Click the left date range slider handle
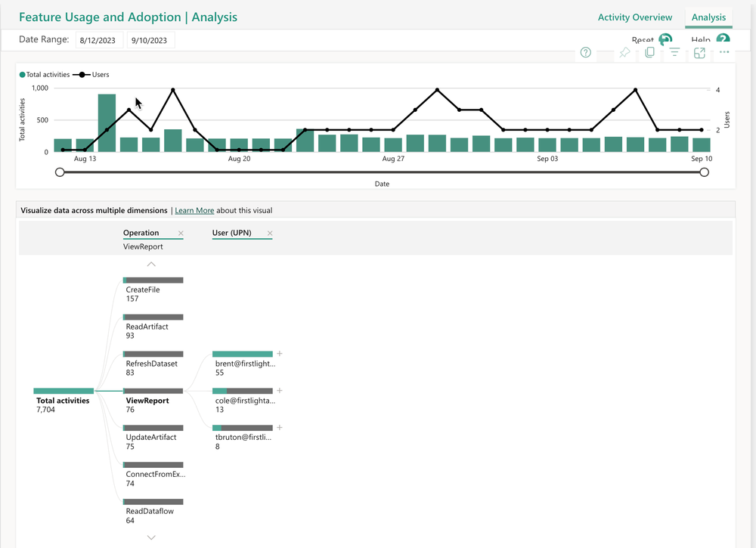The width and height of the screenshot is (756, 548). coord(60,172)
